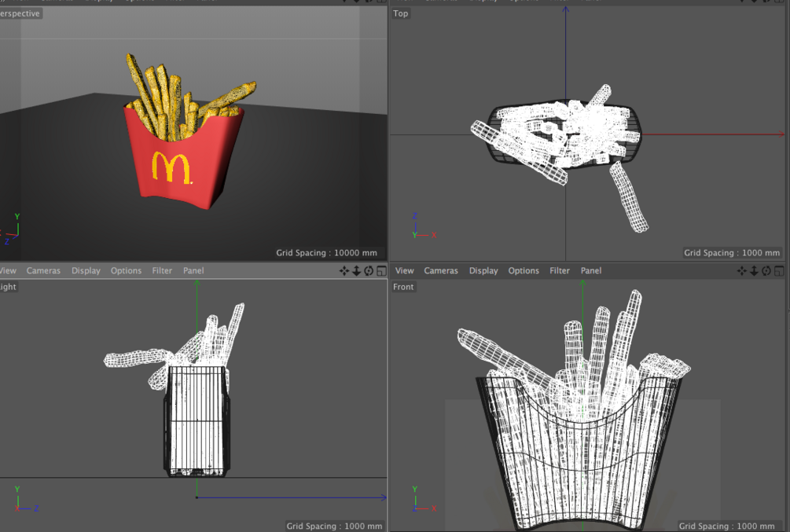Open the Filter menu in Front view
This screenshot has width=790, height=532.
(x=560, y=270)
